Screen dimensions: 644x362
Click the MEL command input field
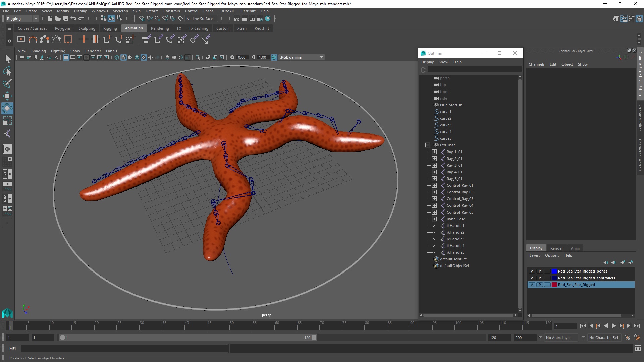point(124,349)
